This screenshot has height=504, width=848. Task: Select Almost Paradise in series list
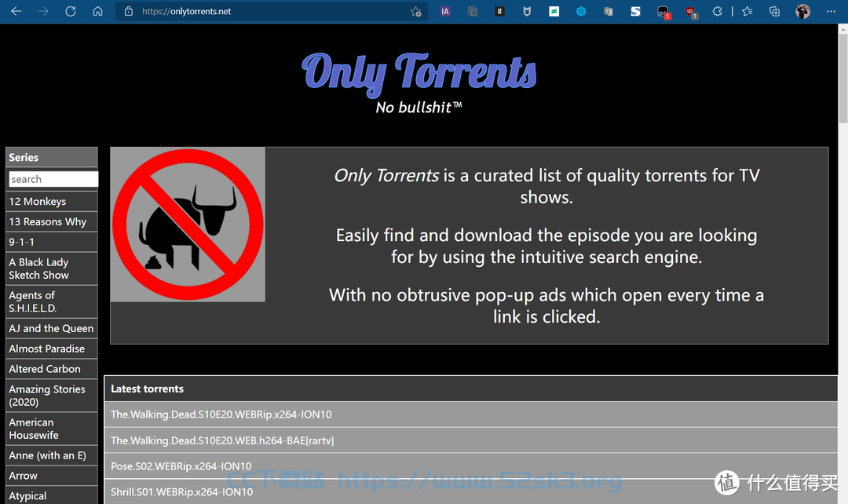click(x=51, y=349)
